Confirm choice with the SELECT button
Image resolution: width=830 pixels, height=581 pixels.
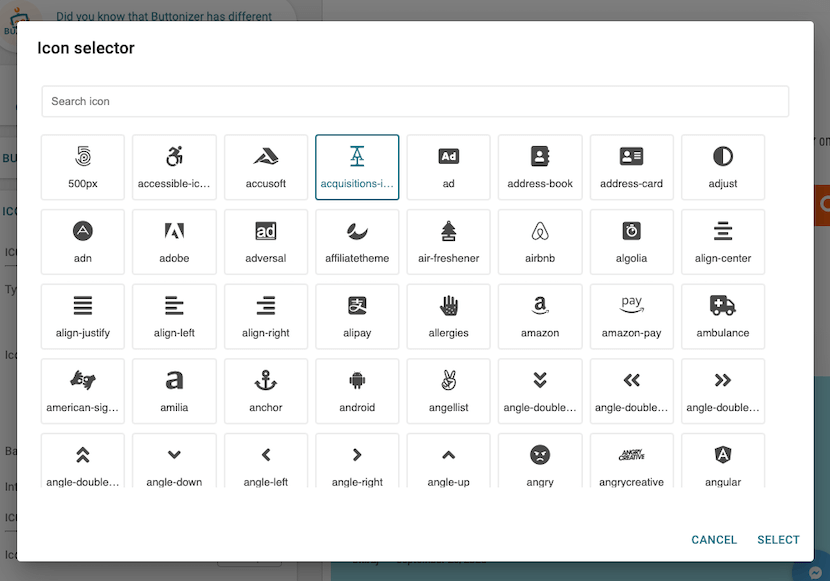777,539
